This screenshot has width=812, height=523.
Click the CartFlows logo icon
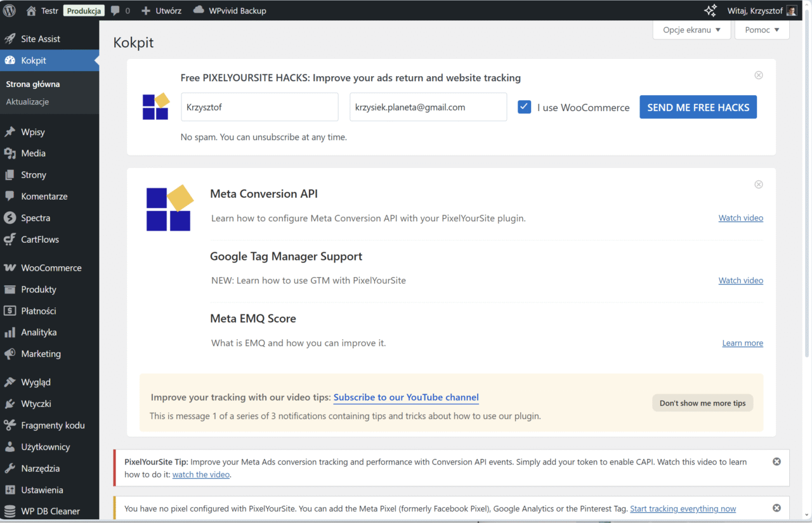coord(10,239)
